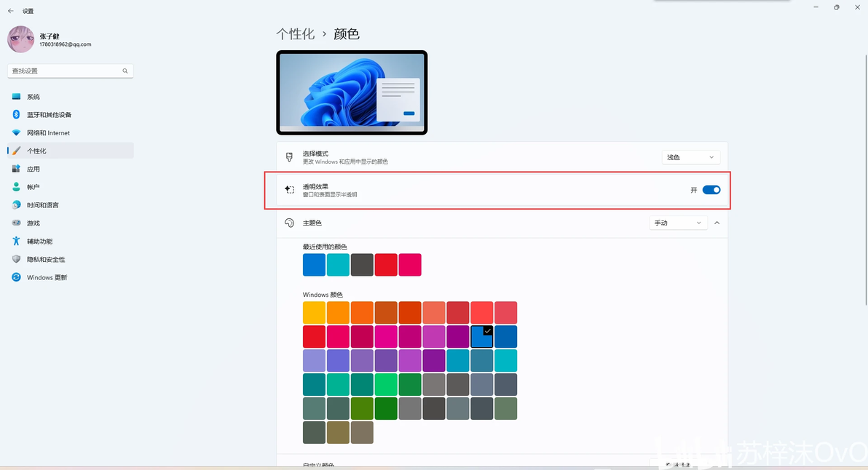Open 帐户 via the person icon
868x470 pixels.
point(16,187)
